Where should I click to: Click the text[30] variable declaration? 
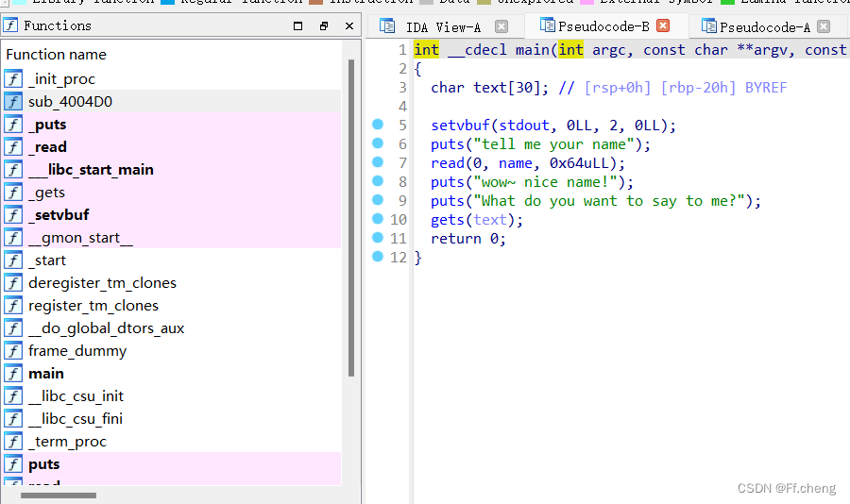489,88
